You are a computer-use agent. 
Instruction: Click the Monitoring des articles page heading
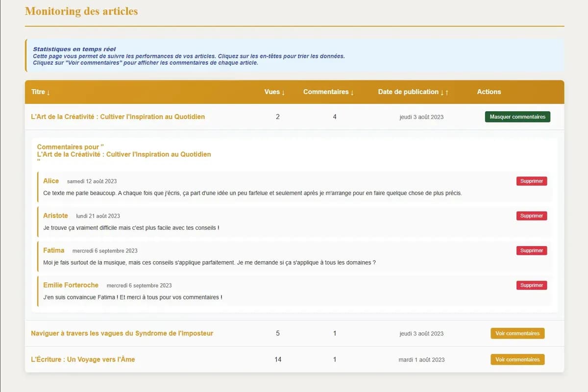pyautogui.click(x=81, y=11)
